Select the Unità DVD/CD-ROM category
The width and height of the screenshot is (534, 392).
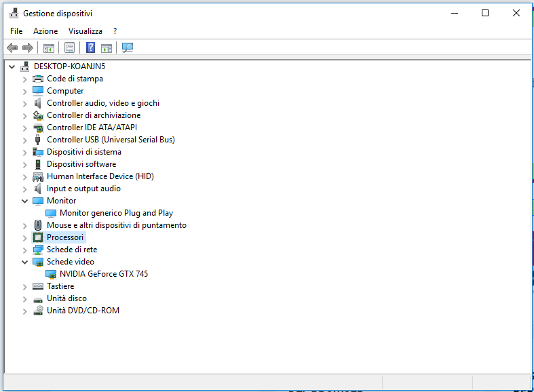coord(83,311)
